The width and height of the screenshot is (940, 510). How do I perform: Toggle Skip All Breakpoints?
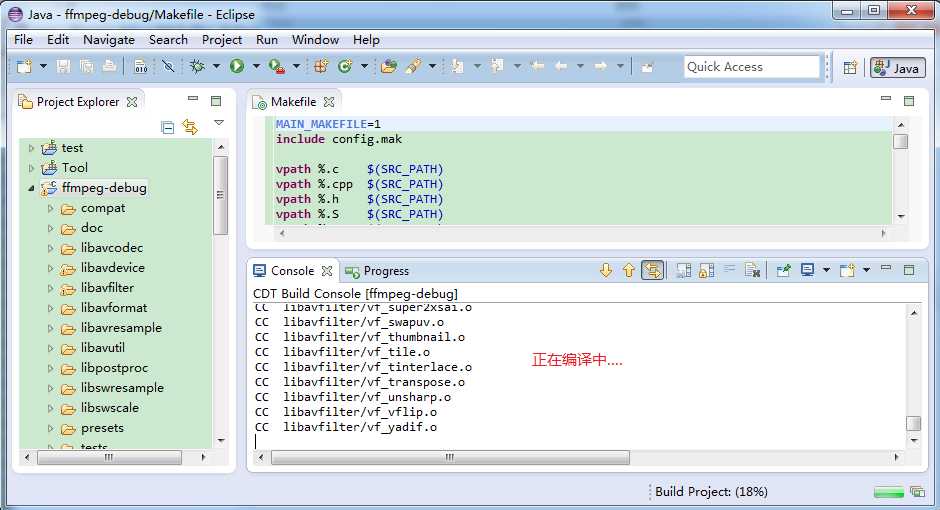pyautogui.click(x=168, y=66)
